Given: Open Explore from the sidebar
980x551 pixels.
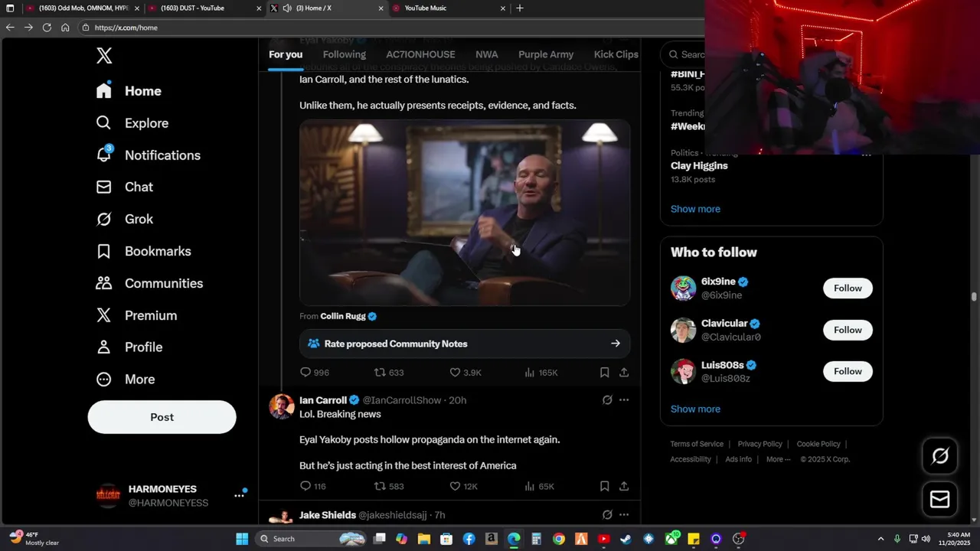Looking at the screenshot, I should (x=132, y=123).
